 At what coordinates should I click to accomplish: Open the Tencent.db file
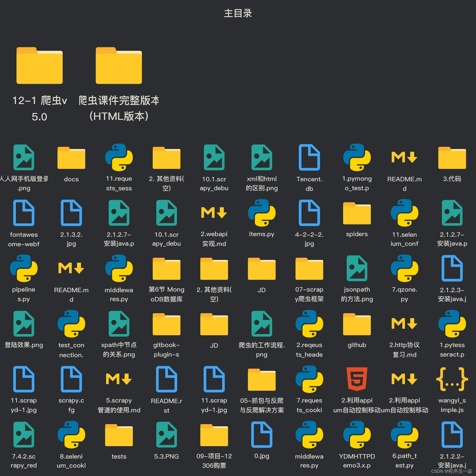pyautogui.click(x=309, y=157)
